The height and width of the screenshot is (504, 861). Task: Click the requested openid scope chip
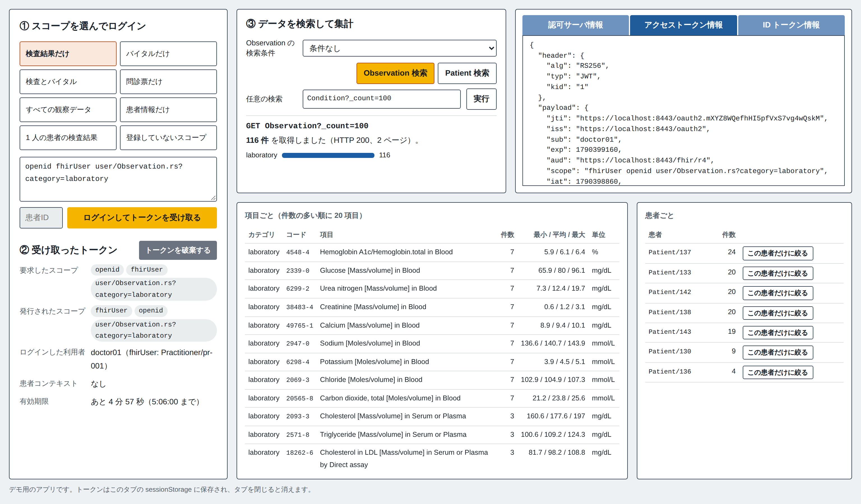[x=107, y=270]
